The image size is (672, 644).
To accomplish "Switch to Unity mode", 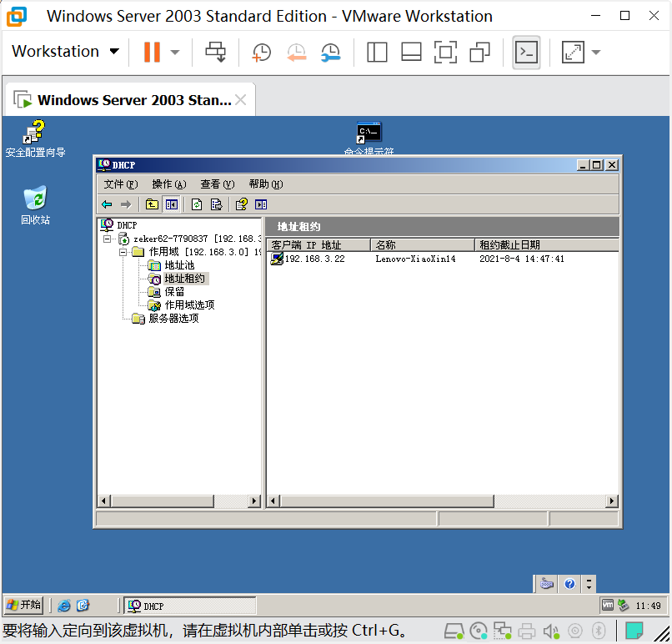I will [x=479, y=53].
